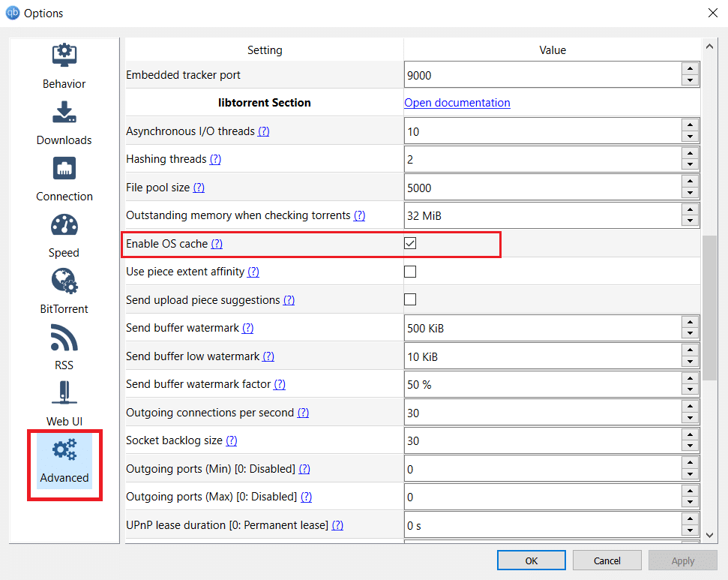Screen dimensions: 728x580
Task: Open help link for Send buffer watermark factor
Action: [280, 384]
